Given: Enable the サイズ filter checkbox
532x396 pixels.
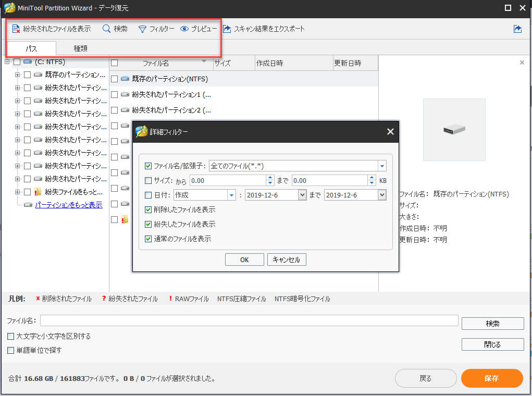Looking at the screenshot, I should point(148,180).
